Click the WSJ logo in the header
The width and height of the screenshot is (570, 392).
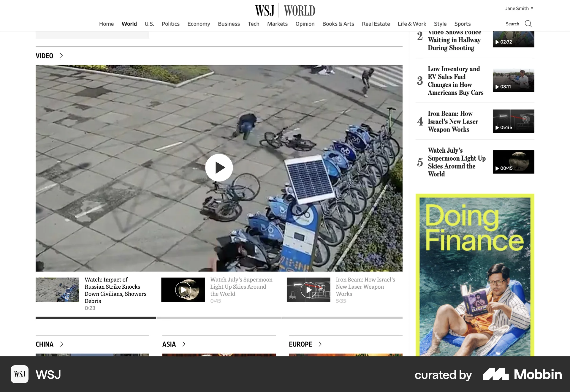click(x=265, y=10)
